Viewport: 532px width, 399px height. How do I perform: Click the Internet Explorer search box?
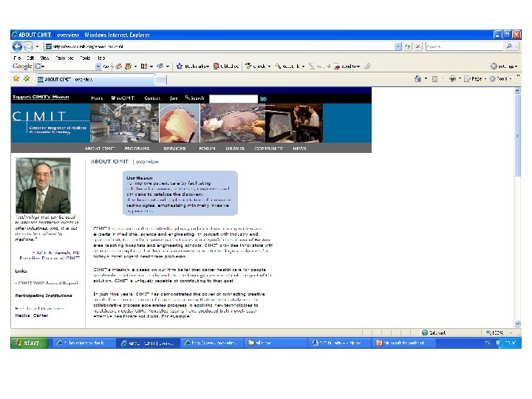[465, 47]
